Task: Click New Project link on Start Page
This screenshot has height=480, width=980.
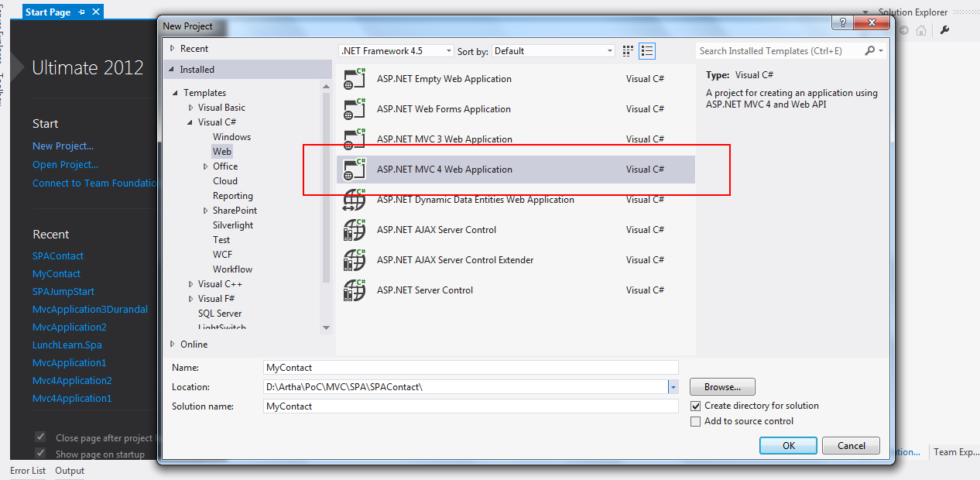Action: pyautogui.click(x=63, y=146)
